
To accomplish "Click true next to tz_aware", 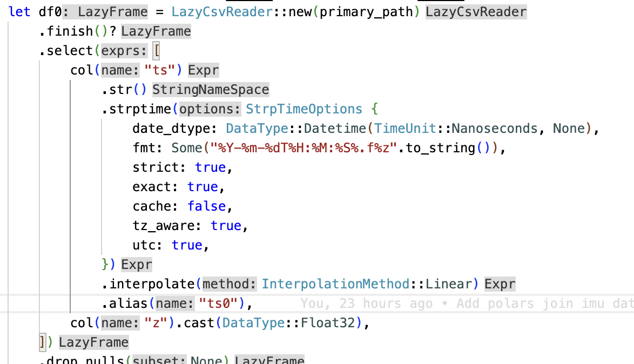I will pyautogui.click(x=226, y=225).
